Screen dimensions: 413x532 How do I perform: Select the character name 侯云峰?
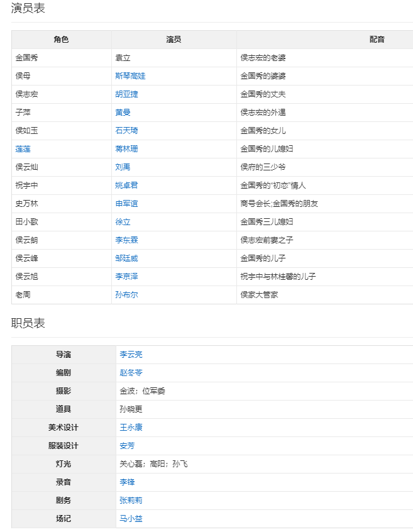tap(26, 258)
